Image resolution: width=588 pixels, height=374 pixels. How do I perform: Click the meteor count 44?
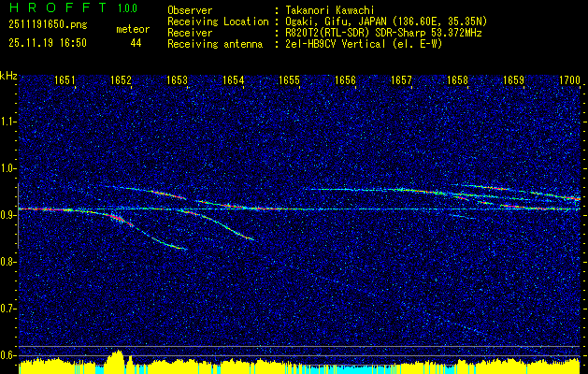click(136, 43)
